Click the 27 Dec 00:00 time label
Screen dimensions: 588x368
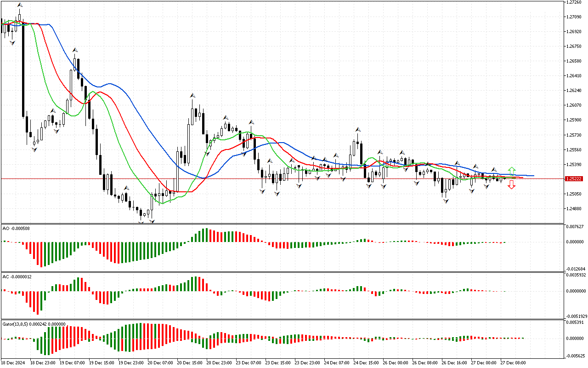click(484, 363)
